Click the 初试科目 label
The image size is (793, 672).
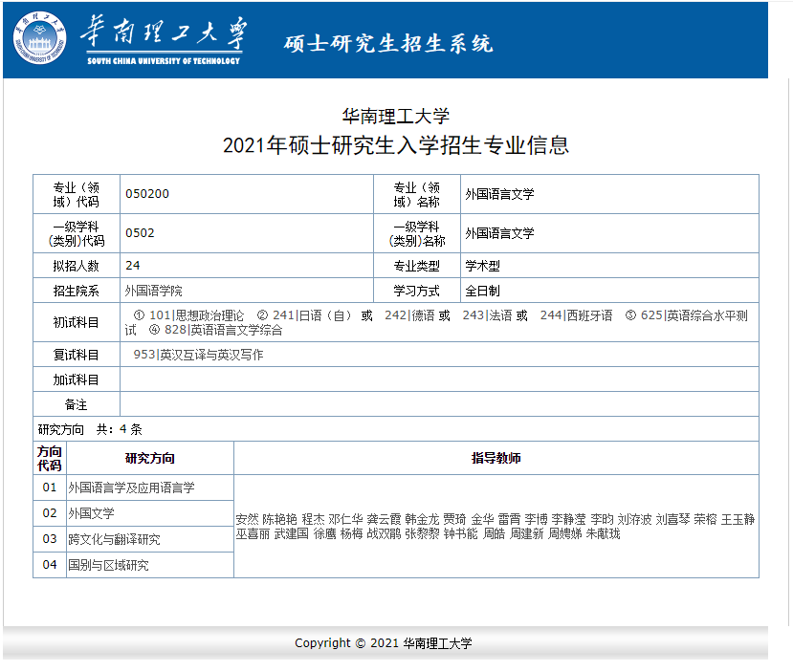point(77,322)
